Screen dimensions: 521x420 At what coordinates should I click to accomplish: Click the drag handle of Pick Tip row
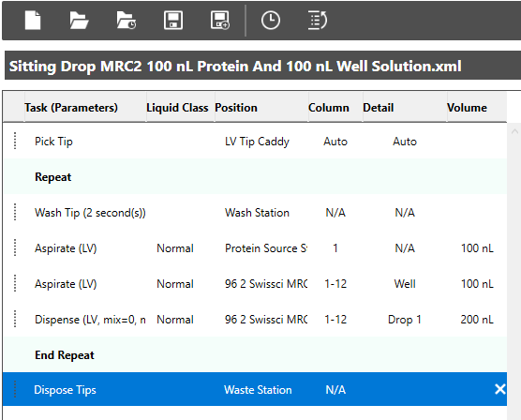tap(15, 141)
